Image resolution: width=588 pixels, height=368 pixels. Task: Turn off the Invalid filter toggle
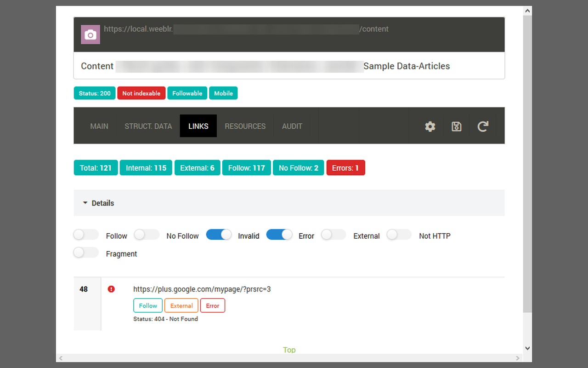click(219, 235)
